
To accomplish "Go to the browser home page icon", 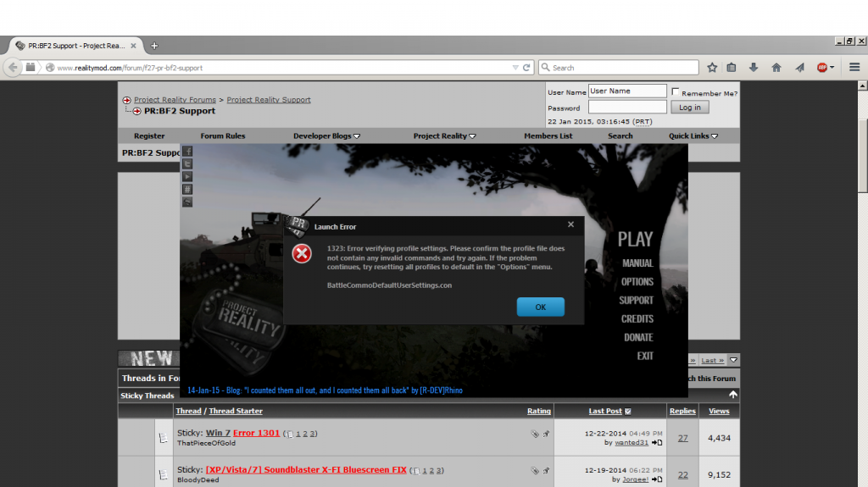I will (x=776, y=68).
